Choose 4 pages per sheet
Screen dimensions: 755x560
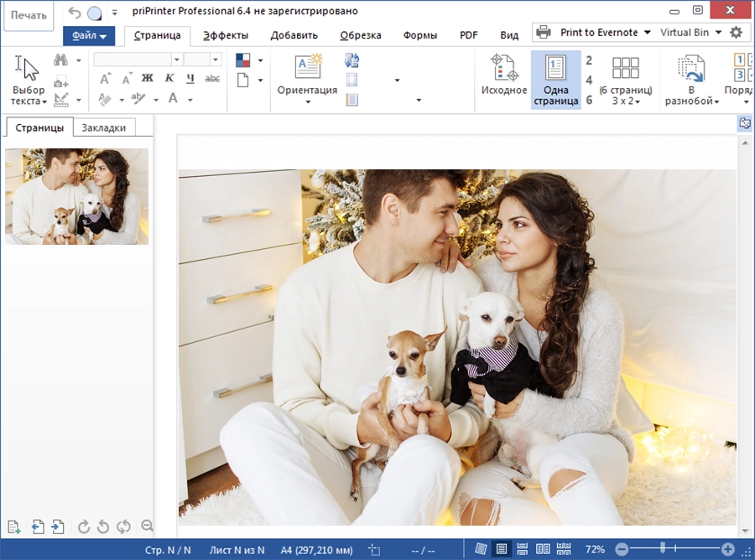tap(589, 80)
